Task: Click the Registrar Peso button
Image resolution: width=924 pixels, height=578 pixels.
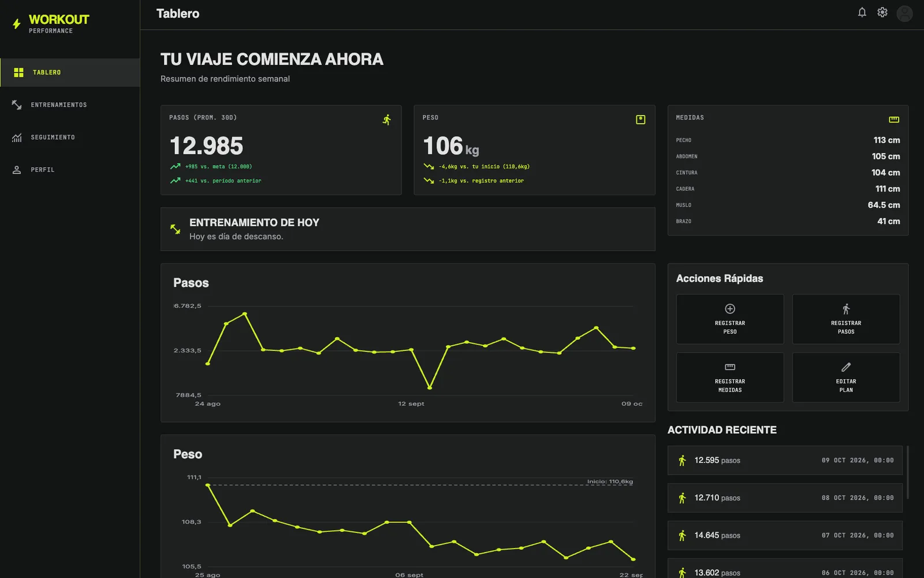Action: pyautogui.click(x=730, y=319)
